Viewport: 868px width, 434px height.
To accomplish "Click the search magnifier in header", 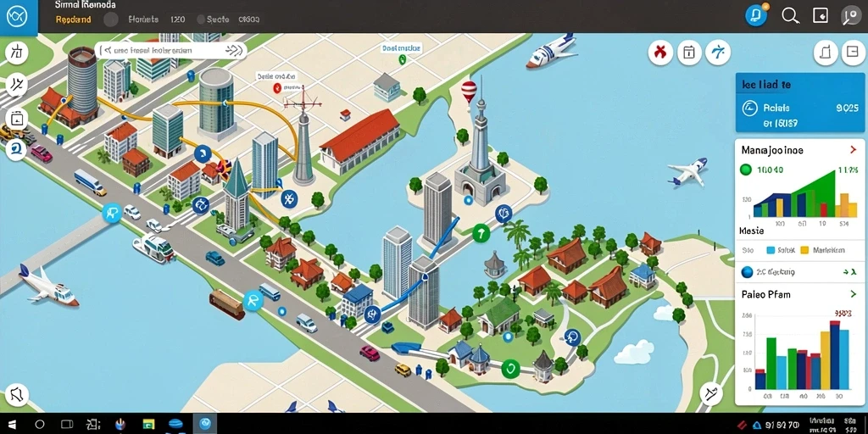I will point(790,16).
